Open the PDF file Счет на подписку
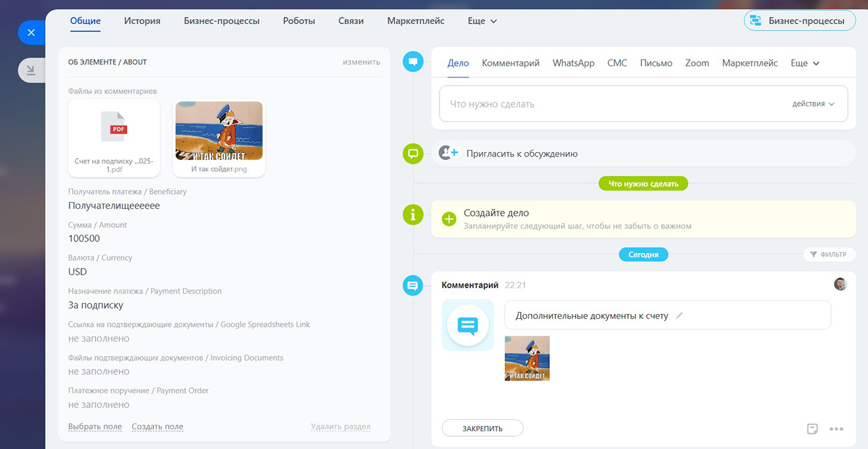868x449 pixels. coord(114,138)
